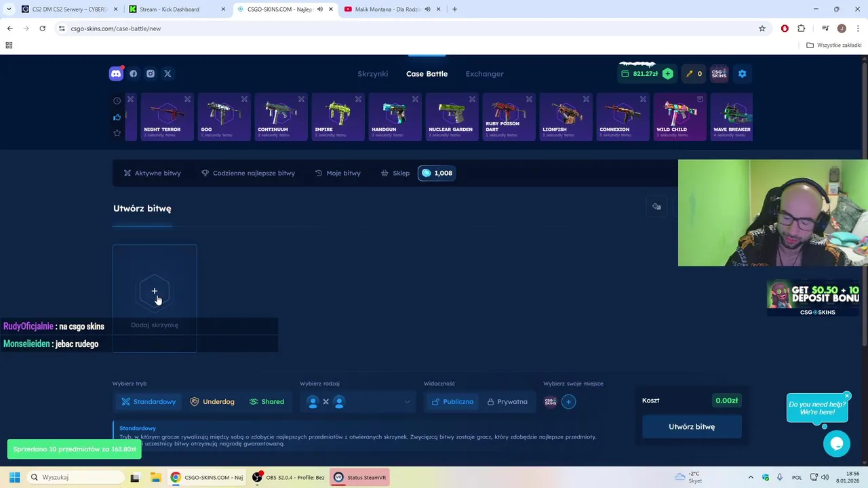Open the Sklep tab
This screenshot has height=488, width=868.
395,173
